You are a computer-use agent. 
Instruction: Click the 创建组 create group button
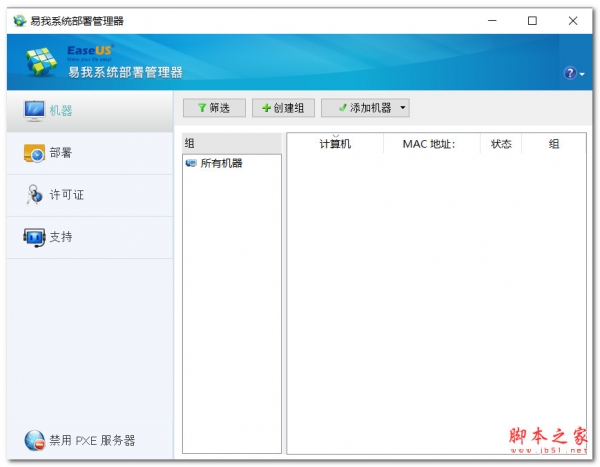click(283, 108)
